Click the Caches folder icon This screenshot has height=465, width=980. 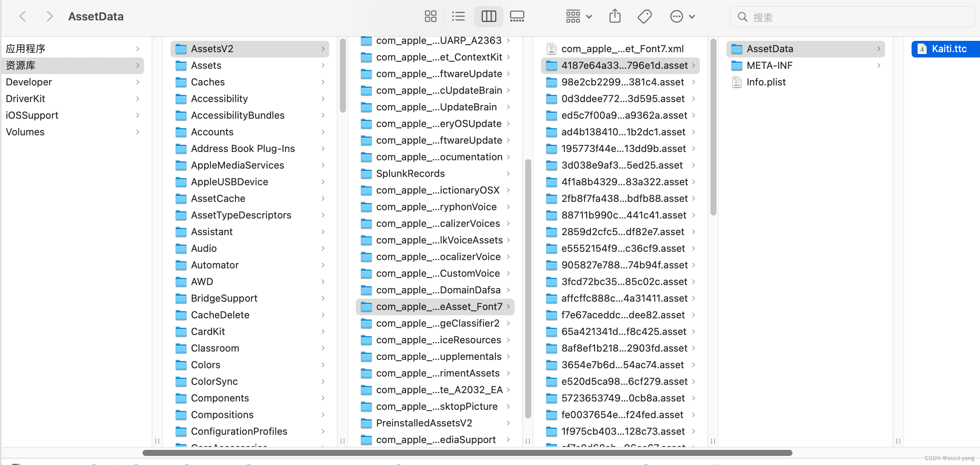coord(181,82)
